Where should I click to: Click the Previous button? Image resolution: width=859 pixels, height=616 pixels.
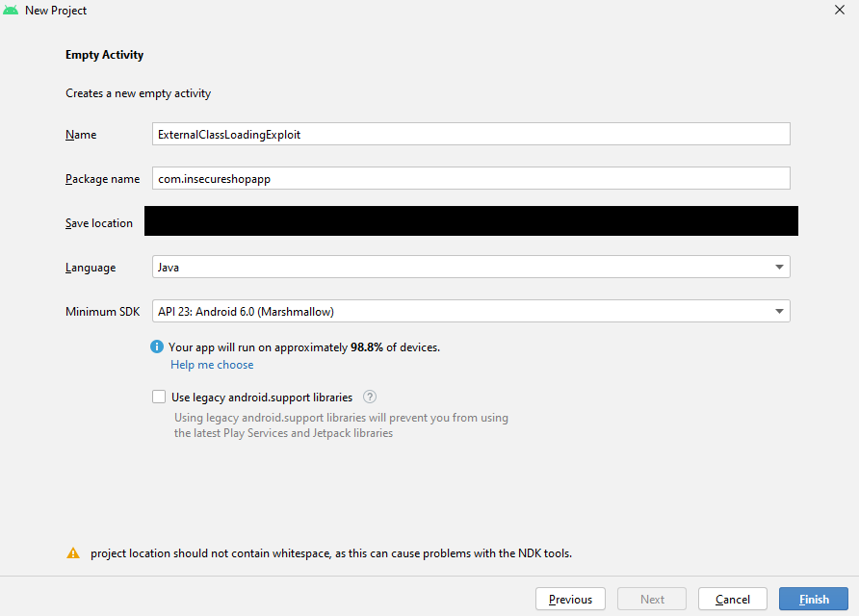pos(570,599)
